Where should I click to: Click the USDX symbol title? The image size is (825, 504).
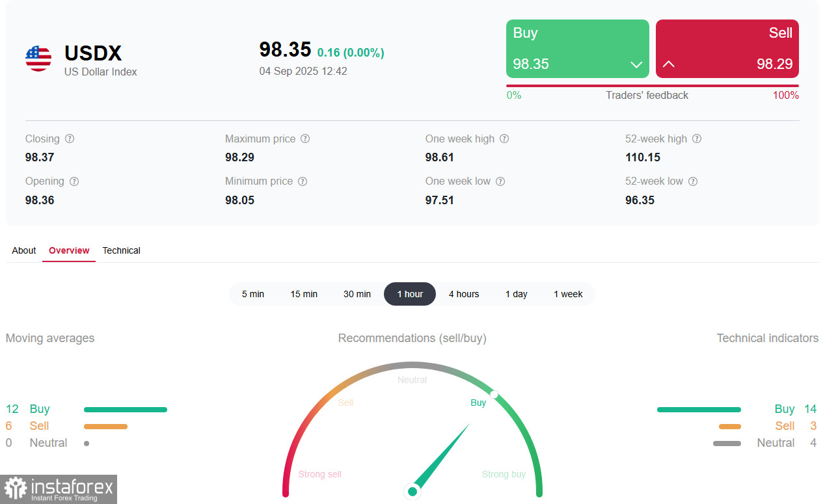[93, 53]
